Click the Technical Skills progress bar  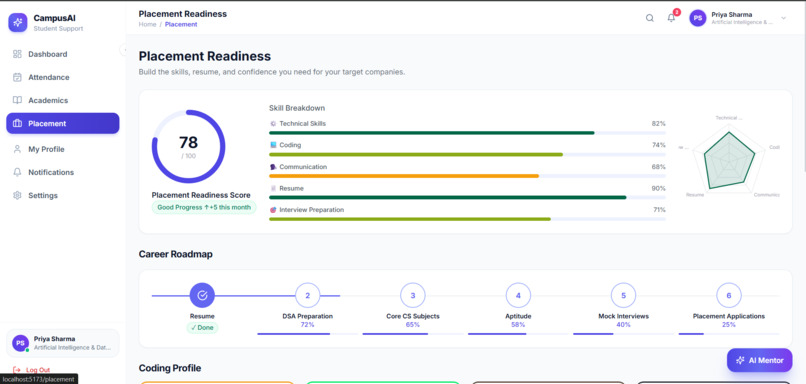point(467,133)
